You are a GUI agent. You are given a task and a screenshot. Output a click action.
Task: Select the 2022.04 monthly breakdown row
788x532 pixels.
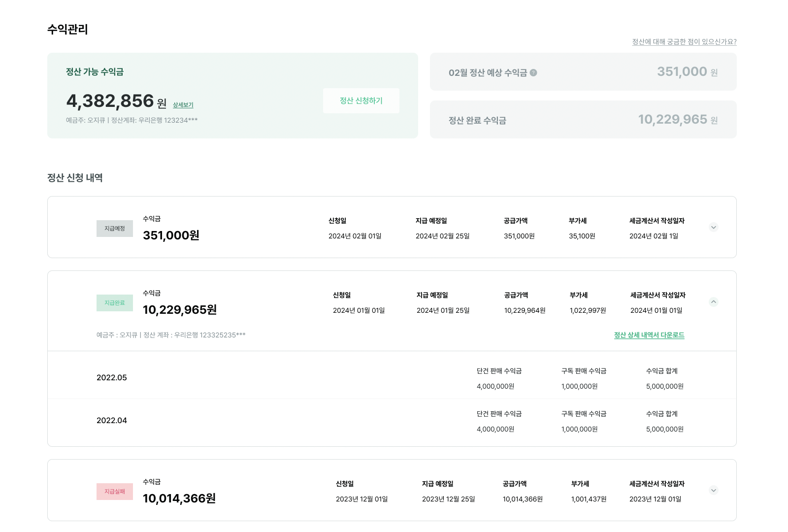pyautogui.click(x=112, y=421)
